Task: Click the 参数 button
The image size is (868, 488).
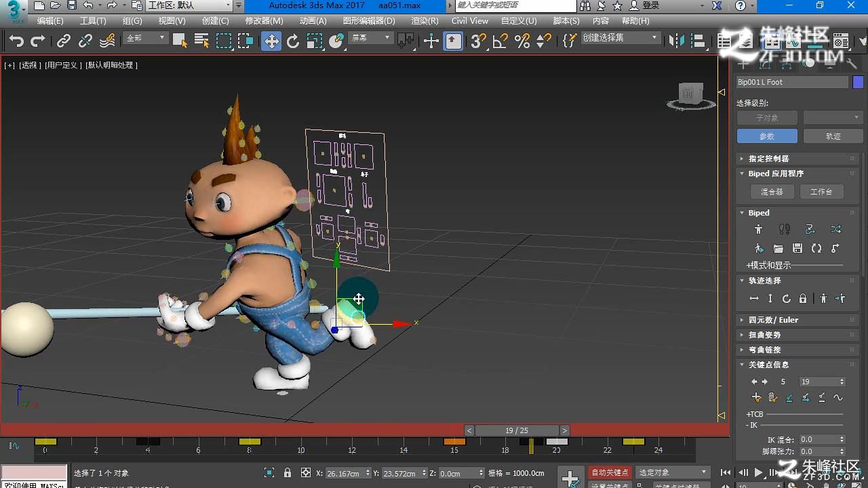Action: pyautogui.click(x=767, y=136)
